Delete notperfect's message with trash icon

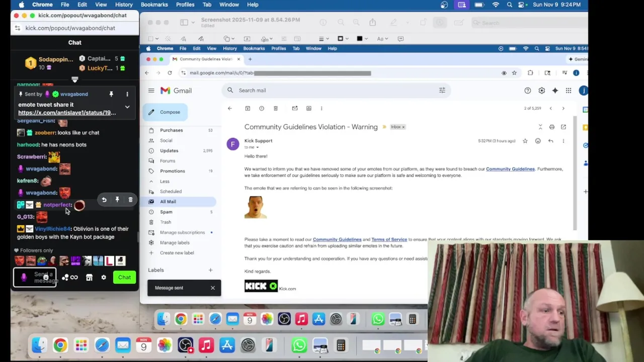pos(130,200)
